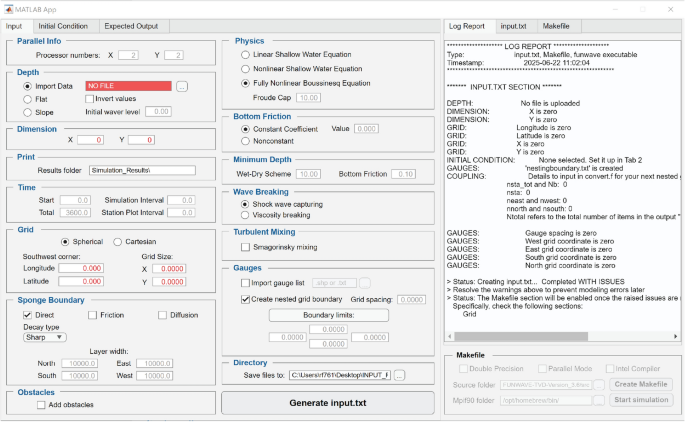685x422 pixels.
Task: Uncheck Create nested grid boundary
Action: [245, 299]
